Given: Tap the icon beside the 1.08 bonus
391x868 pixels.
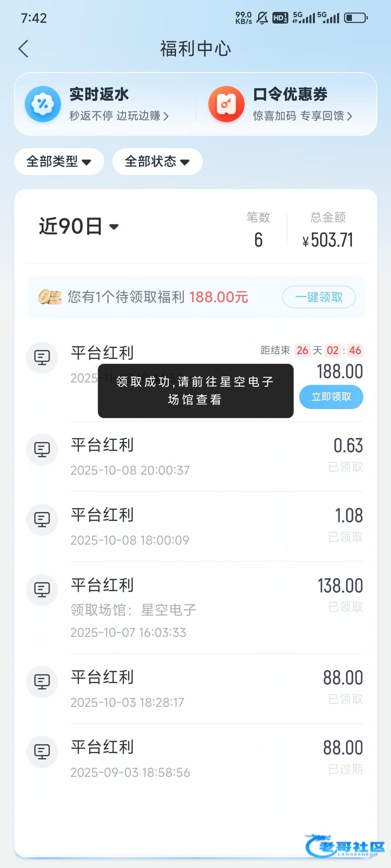Looking at the screenshot, I should point(42,520).
